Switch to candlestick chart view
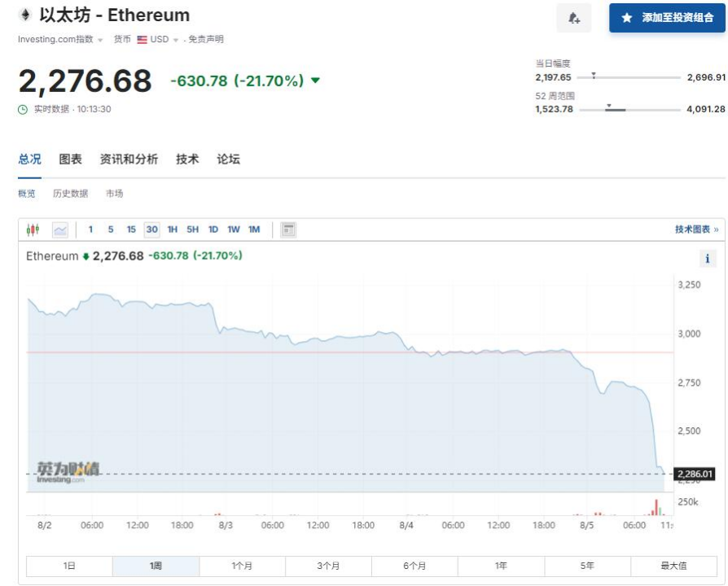The width and height of the screenshot is (728, 586). point(33,230)
